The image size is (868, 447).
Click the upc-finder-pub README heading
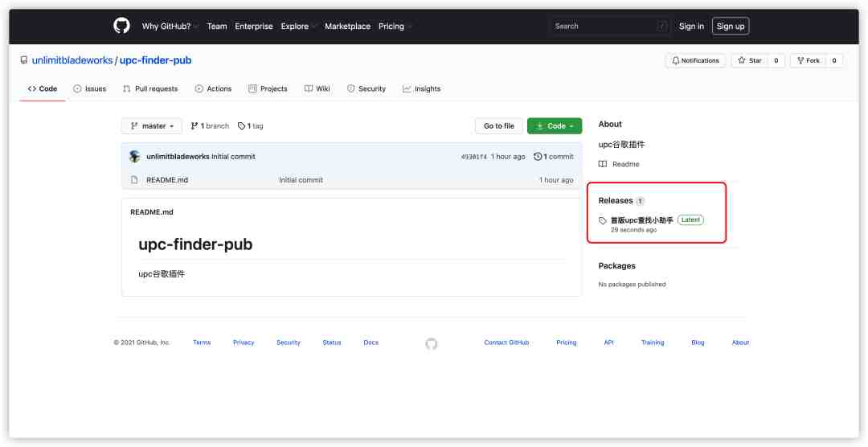click(x=195, y=244)
